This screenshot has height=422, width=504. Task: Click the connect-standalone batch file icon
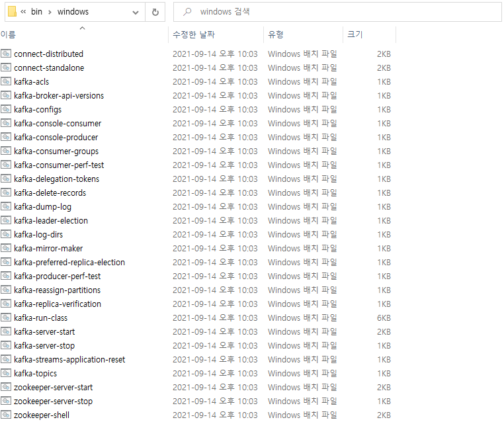(x=6, y=67)
